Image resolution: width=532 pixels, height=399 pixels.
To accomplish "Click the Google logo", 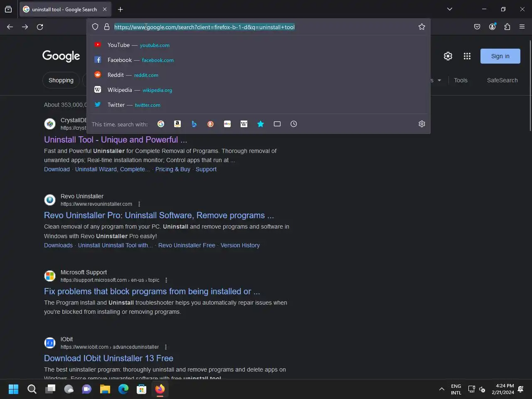I will tap(61, 56).
